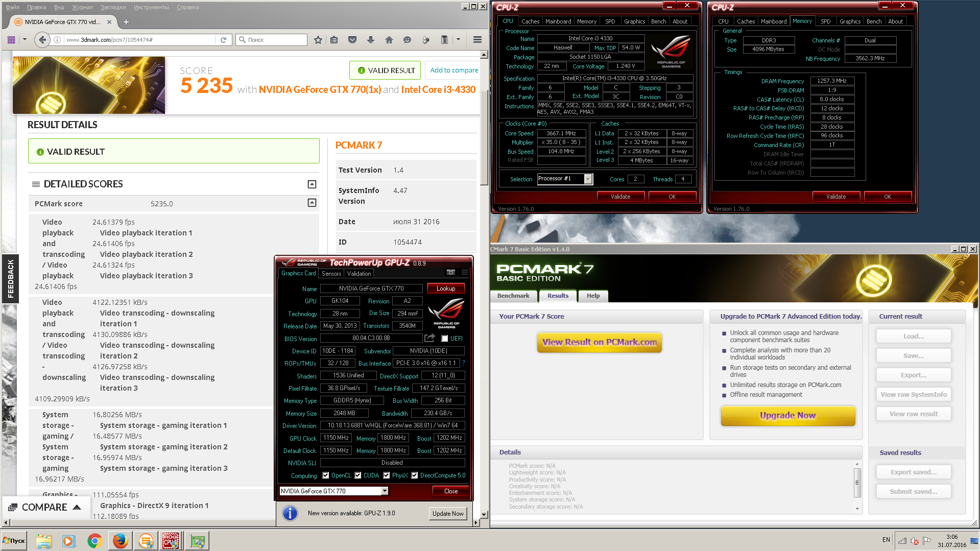
Task: Switch to the Benchmark tab in PCMark 7
Action: [x=513, y=296]
